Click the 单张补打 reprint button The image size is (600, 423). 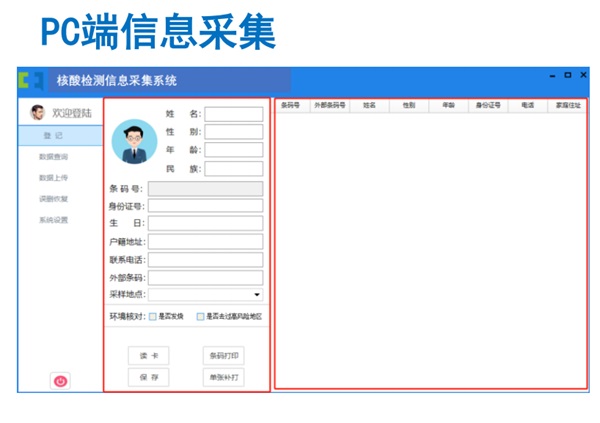[222, 377]
